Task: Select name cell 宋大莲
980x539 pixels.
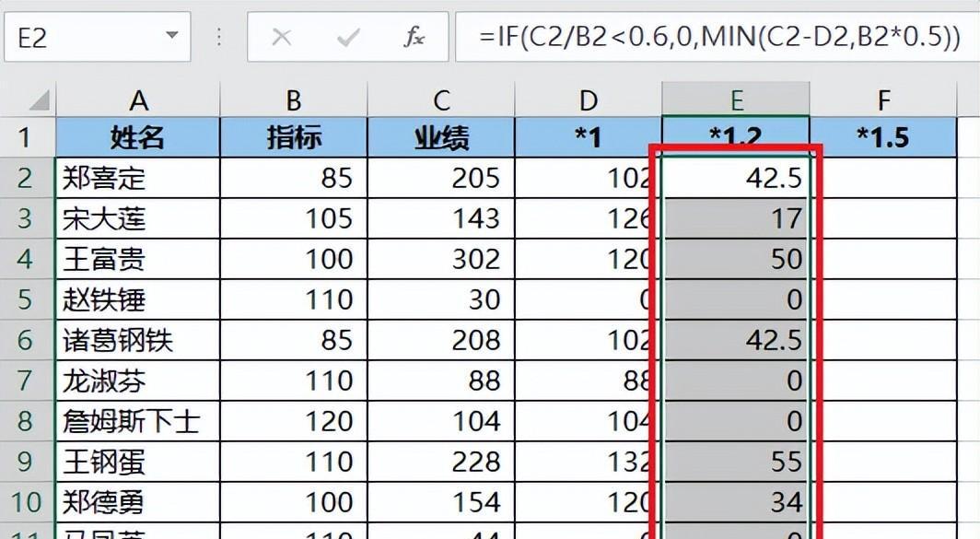Action: [x=138, y=218]
